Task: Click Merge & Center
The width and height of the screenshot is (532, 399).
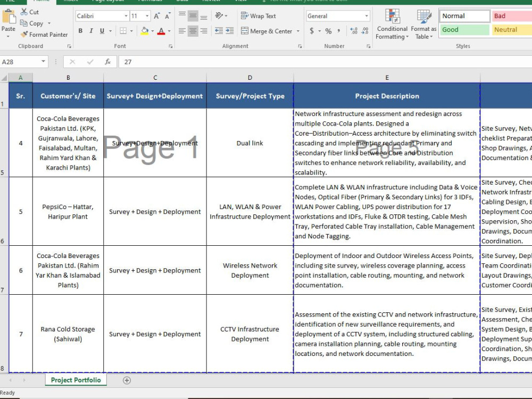Action: (267, 31)
